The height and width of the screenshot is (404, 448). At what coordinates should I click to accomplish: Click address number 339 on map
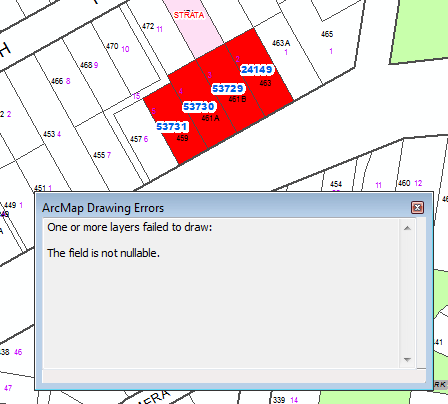(x=279, y=400)
